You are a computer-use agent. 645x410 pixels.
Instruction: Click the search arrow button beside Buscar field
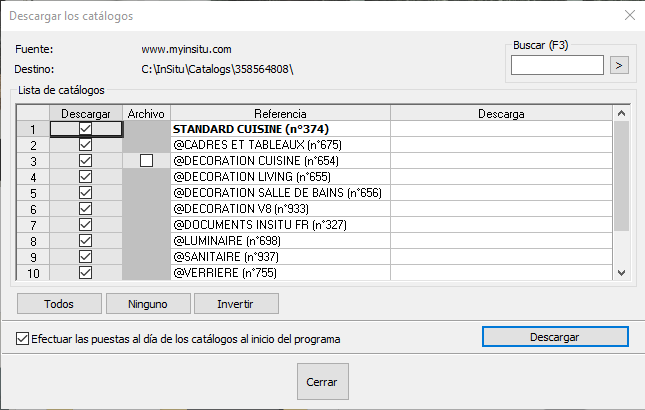click(619, 65)
